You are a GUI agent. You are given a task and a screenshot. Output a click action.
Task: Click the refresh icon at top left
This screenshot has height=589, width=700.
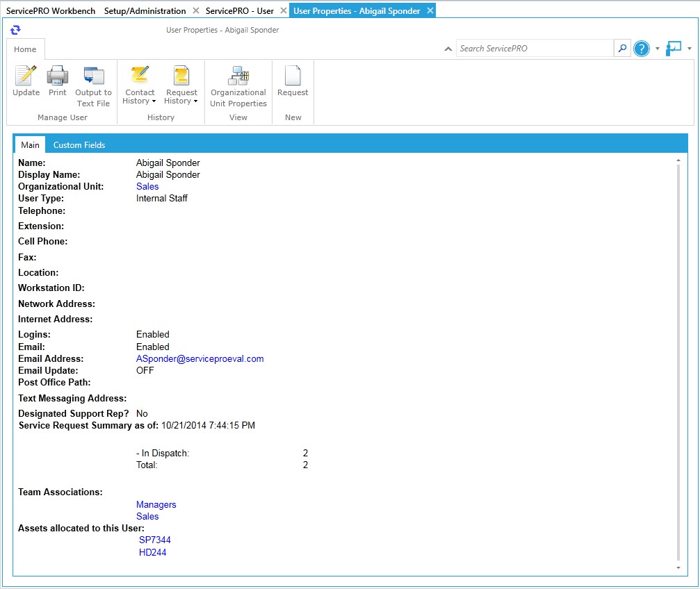[x=15, y=30]
